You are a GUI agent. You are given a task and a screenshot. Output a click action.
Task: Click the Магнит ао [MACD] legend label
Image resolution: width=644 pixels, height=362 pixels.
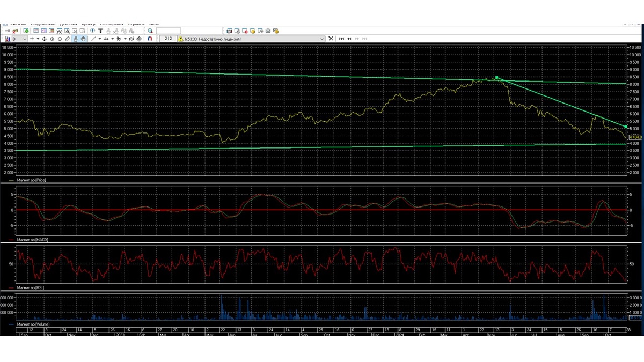click(x=32, y=240)
